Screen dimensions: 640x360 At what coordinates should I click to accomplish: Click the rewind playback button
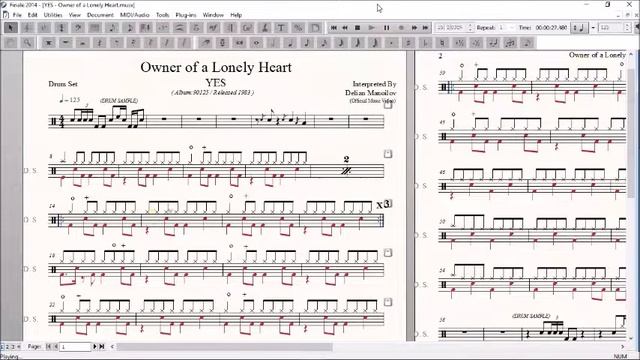345,28
